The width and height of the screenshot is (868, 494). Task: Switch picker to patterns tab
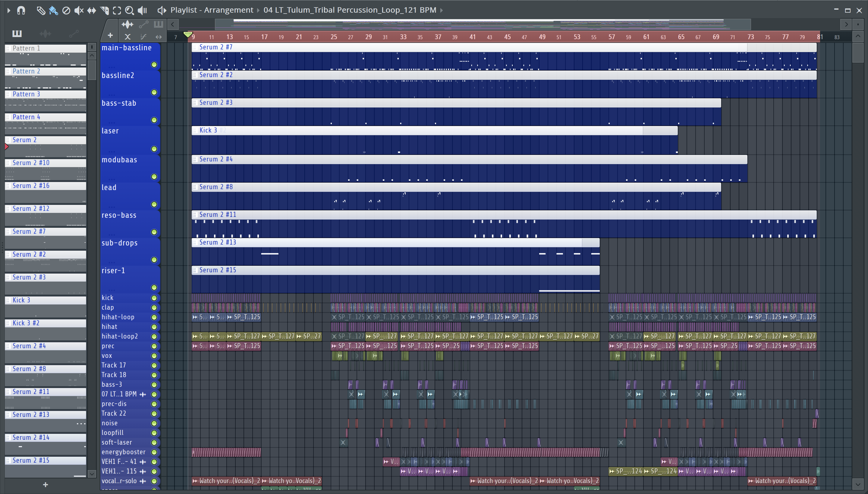point(17,34)
